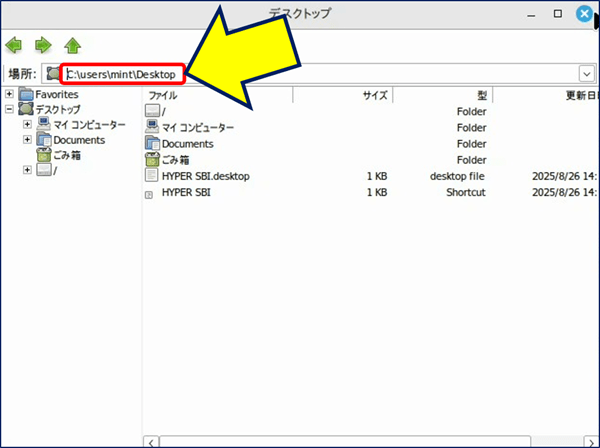Viewport: 600px width, 448px height.
Task: Select デスクトップ in the tree
Action: click(58, 109)
